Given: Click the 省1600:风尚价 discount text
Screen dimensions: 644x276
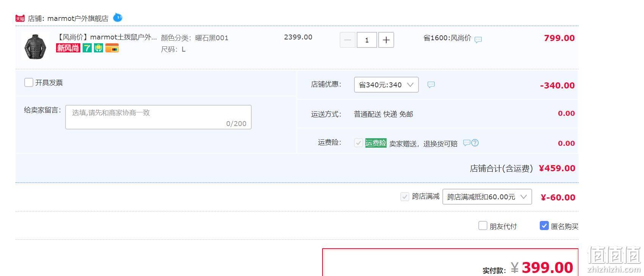Looking at the screenshot, I should coord(447,38).
